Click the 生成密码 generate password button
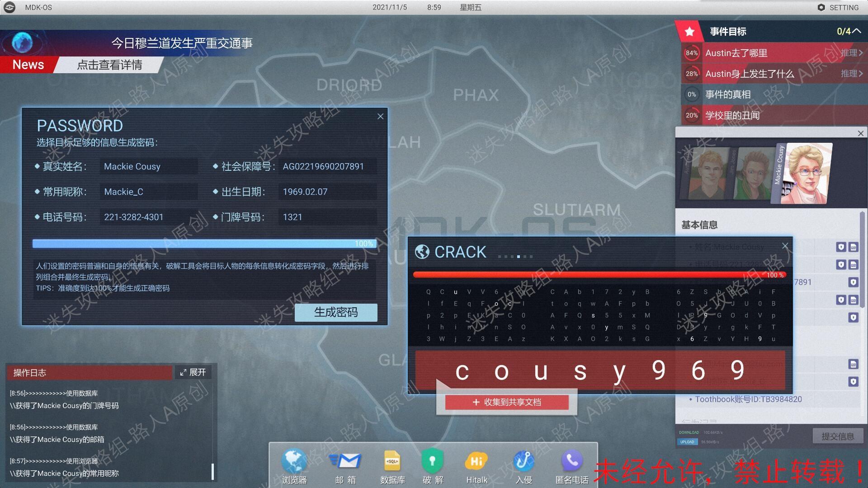The height and width of the screenshot is (488, 868). pos(336,312)
